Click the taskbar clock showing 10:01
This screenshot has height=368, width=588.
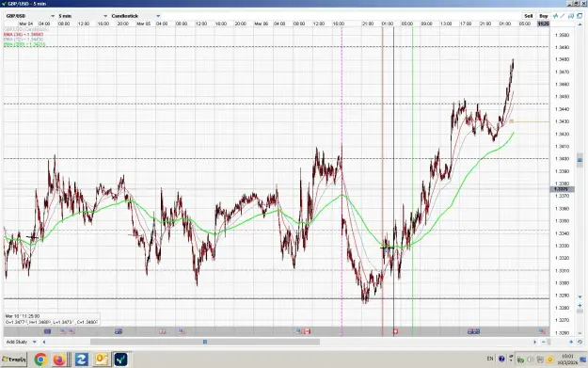coord(567,359)
